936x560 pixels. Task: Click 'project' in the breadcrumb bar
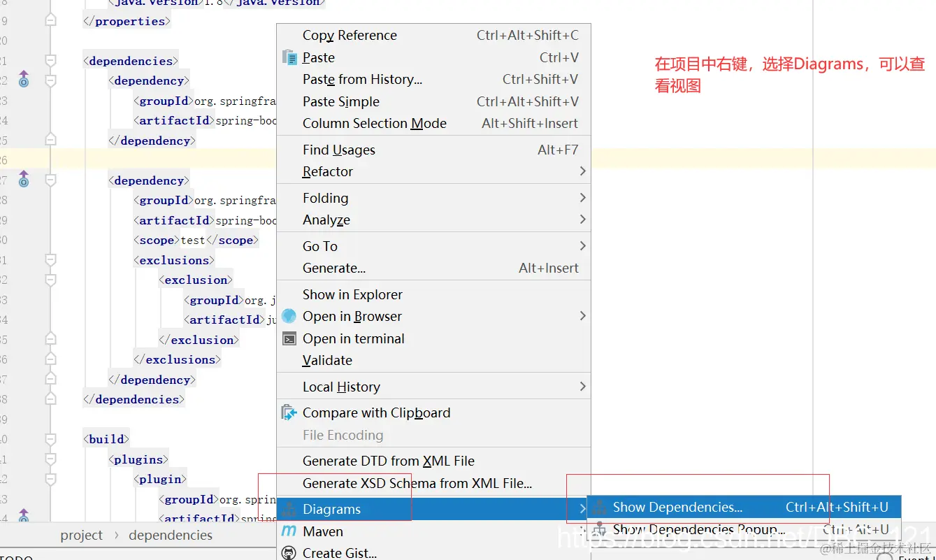pyautogui.click(x=81, y=536)
